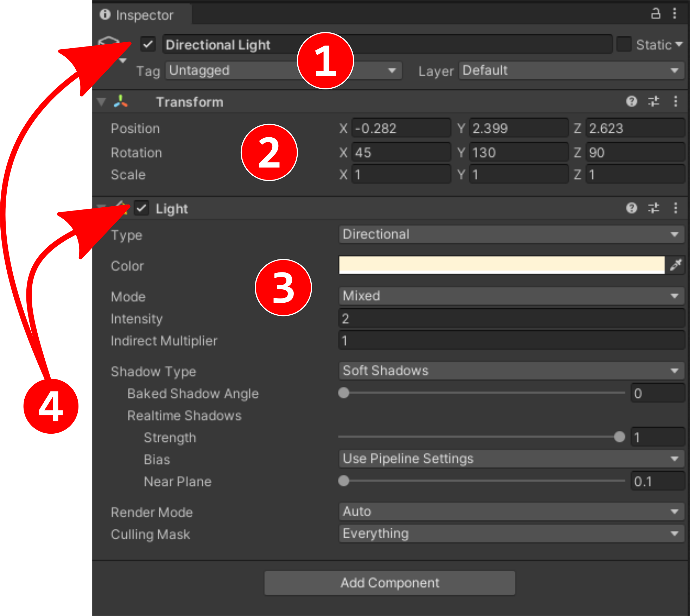Click the color eyedropper icon
This screenshot has height=616, width=690.
click(676, 265)
